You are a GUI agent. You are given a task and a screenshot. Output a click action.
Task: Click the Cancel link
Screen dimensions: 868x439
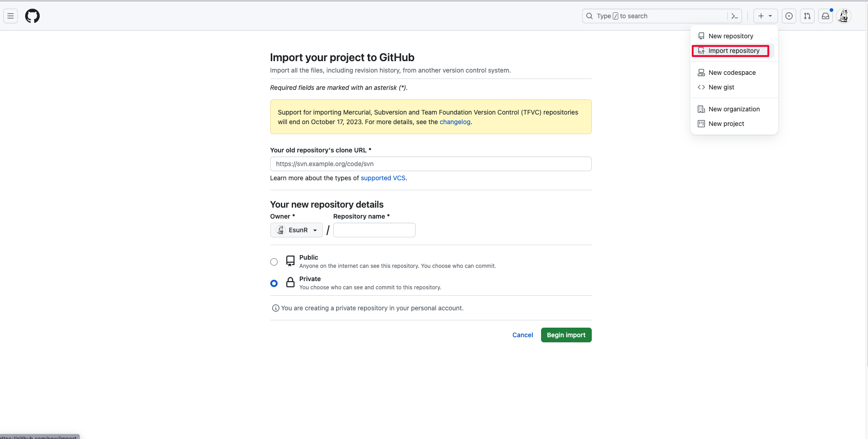(x=522, y=335)
